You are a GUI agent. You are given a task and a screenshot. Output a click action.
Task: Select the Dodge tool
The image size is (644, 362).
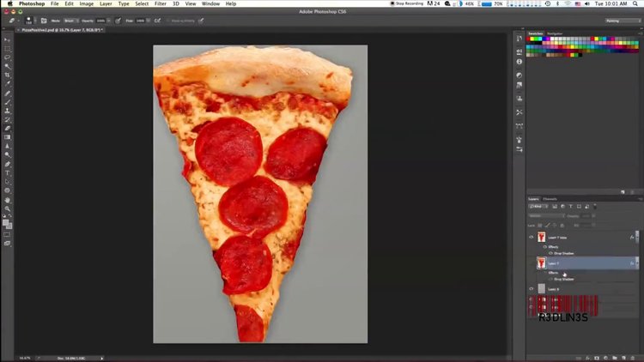coord(8,154)
